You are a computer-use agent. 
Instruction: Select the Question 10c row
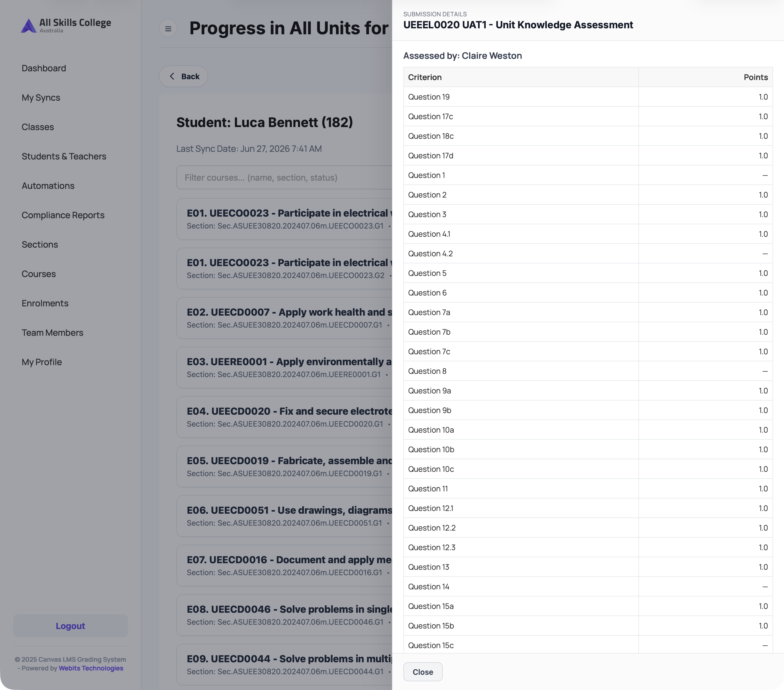coord(588,469)
